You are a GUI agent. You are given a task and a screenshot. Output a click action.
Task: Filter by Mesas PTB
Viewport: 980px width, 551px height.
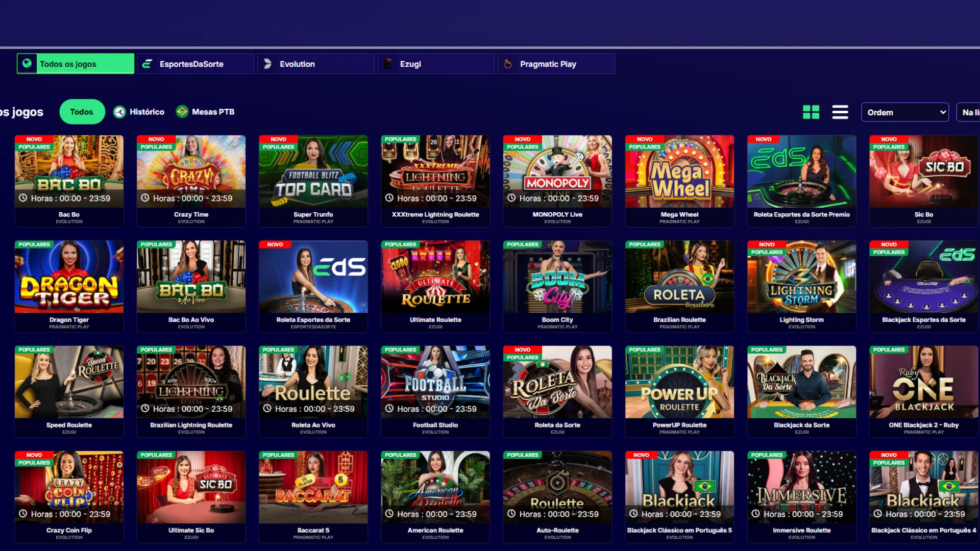point(205,112)
